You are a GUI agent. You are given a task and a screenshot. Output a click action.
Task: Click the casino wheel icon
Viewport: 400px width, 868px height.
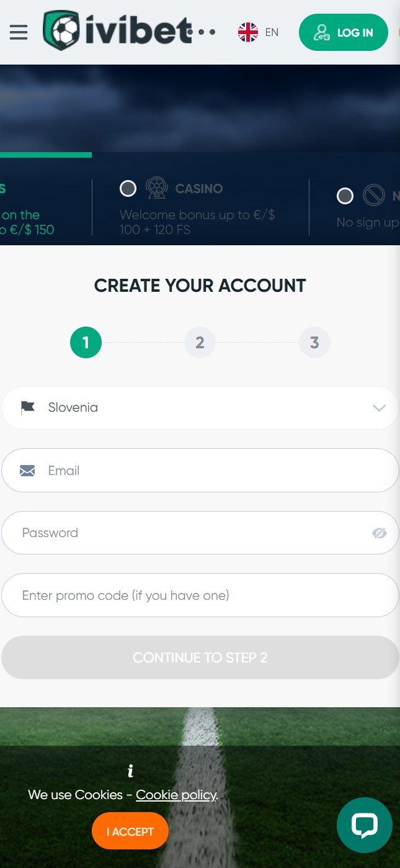tap(156, 188)
